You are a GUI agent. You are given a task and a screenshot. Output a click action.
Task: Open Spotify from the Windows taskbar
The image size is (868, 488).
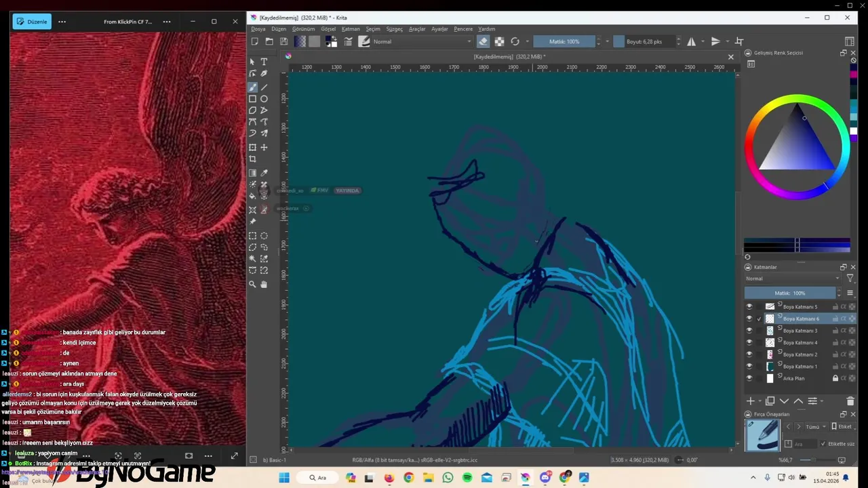(x=467, y=478)
